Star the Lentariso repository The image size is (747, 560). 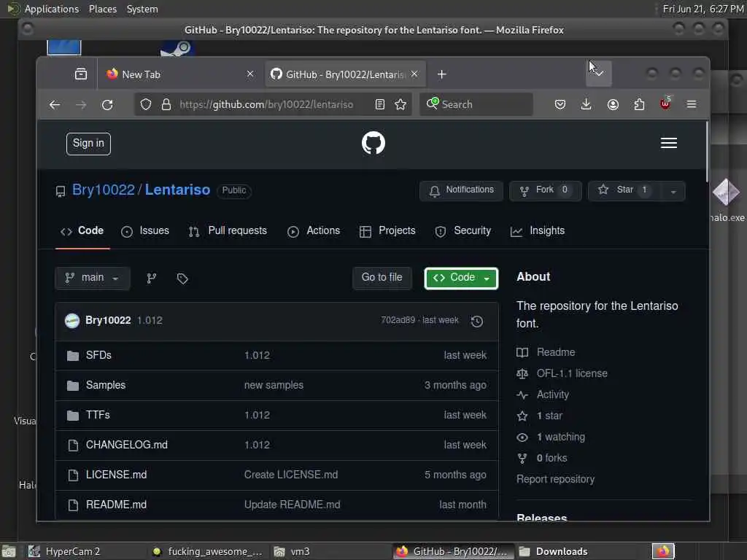624,190
